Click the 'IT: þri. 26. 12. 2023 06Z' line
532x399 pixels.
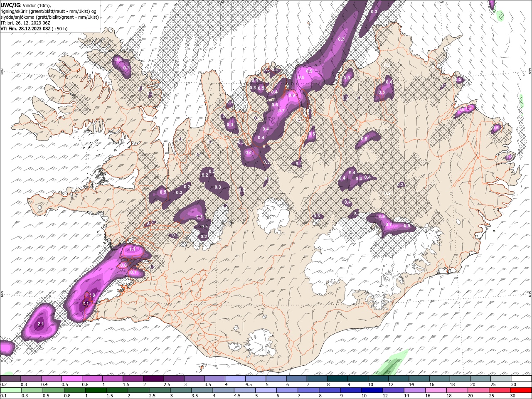[x=25, y=23]
